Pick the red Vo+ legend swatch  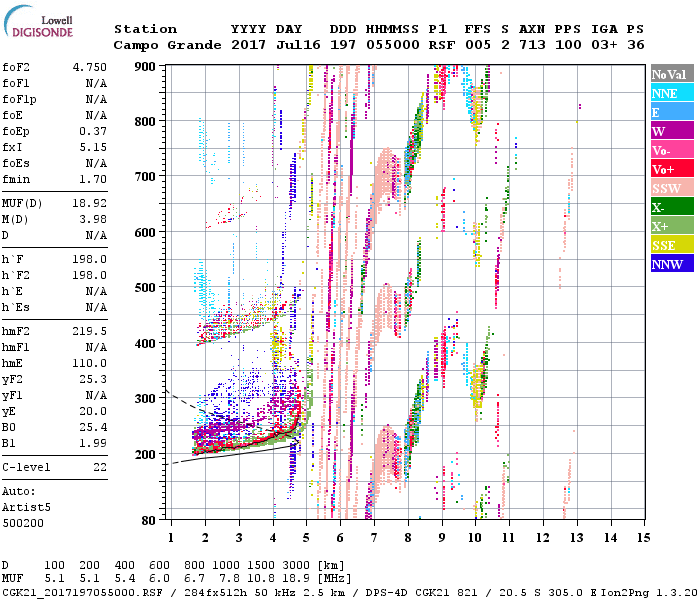(x=671, y=169)
